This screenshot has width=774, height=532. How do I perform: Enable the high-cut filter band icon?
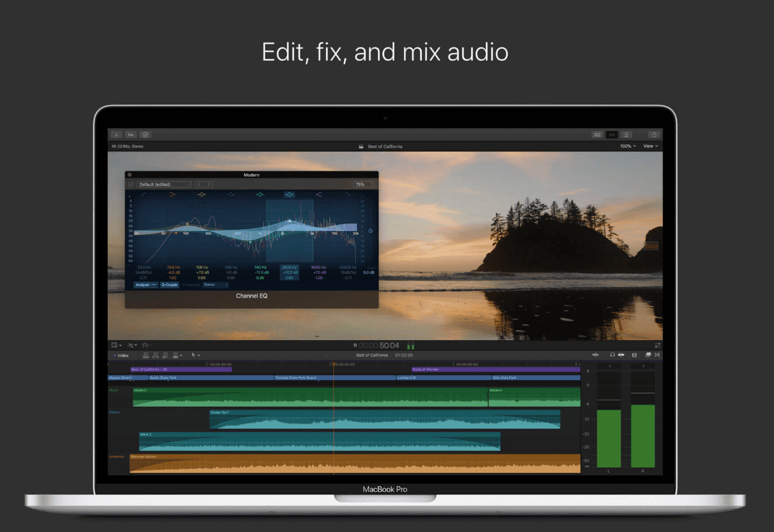[348, 194]
